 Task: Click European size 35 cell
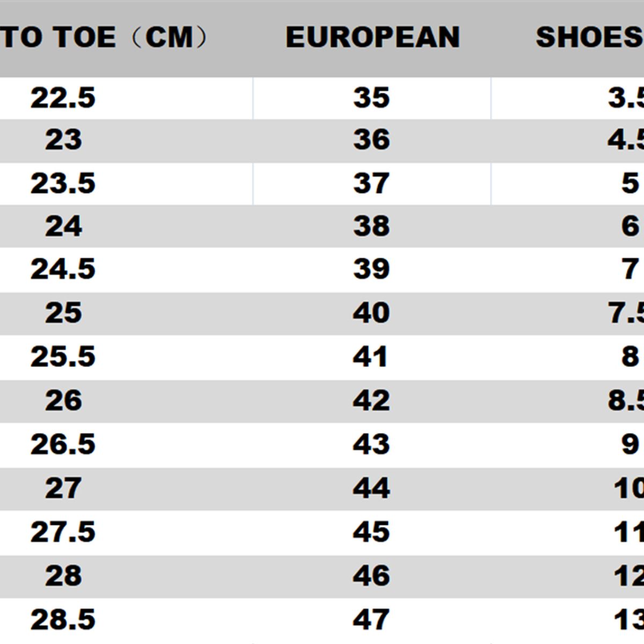click(371, 98)
